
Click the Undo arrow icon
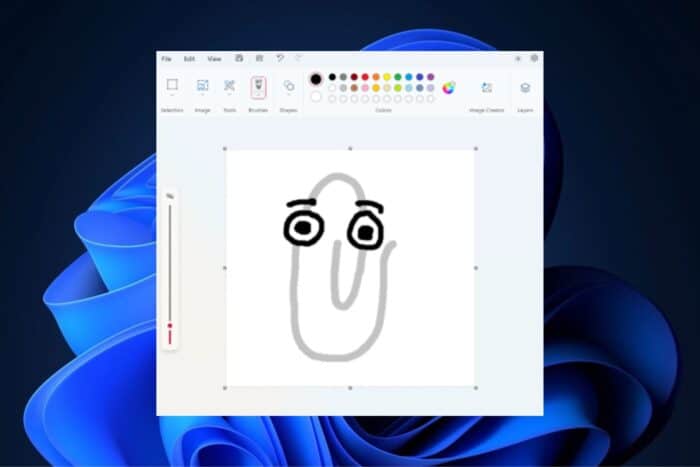(280, 58)
